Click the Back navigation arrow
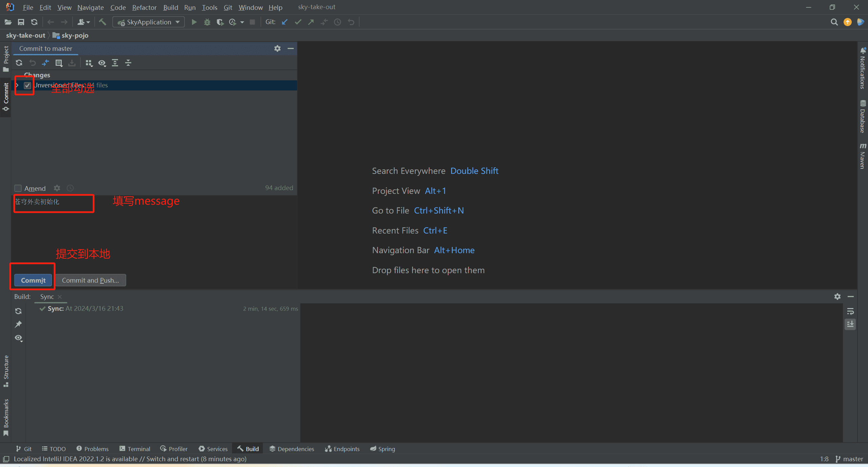This screenshot has width=868, height=467. 51,22
